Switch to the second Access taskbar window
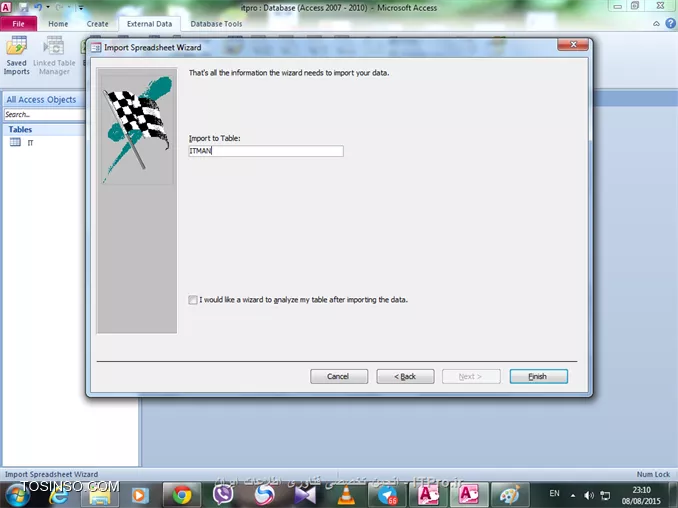Image resolution: width=678 pixels, height=508 pixels. (x=469, y=495)
